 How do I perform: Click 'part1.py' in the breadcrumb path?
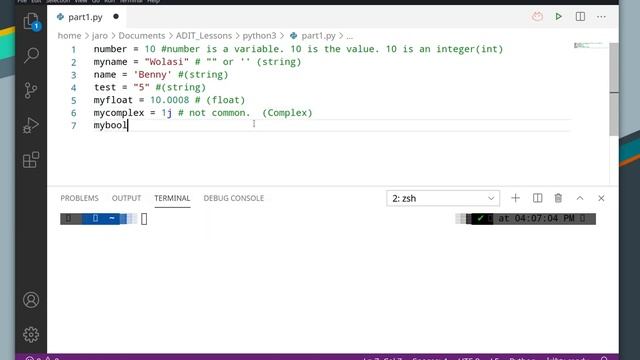tap(318, 36)
